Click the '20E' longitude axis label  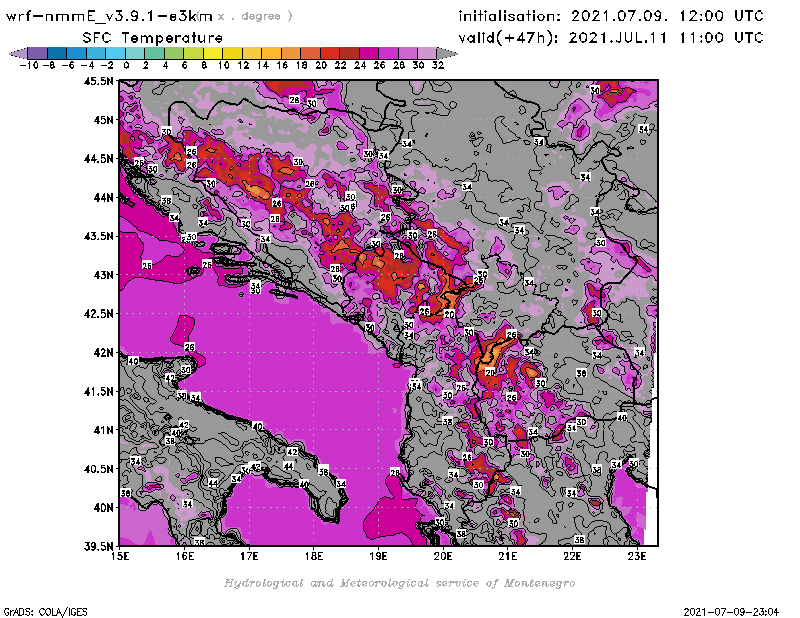coord(443,556)
